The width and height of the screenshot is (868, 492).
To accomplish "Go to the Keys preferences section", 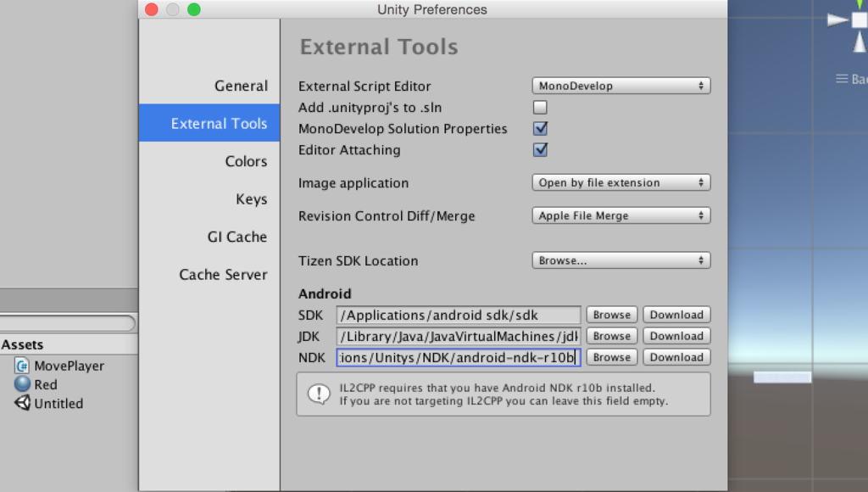I will coord(251,198).
